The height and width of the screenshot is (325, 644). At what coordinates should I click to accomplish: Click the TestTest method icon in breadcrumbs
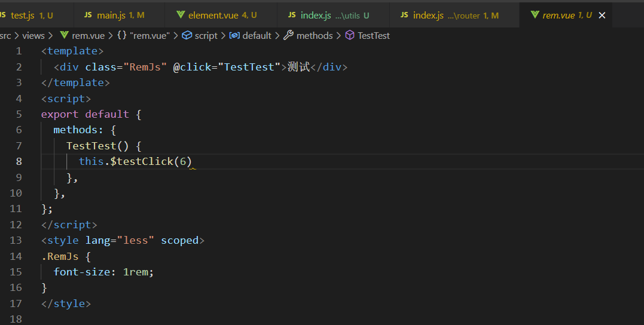click(350, 36)
